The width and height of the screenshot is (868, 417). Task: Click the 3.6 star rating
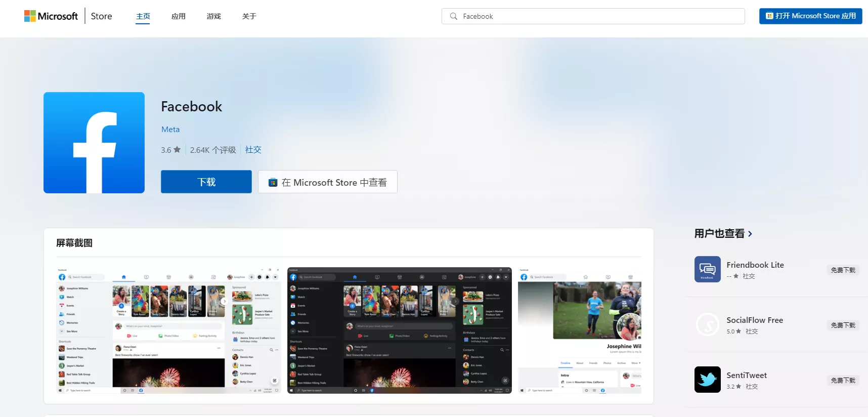(x=170, y=150)
